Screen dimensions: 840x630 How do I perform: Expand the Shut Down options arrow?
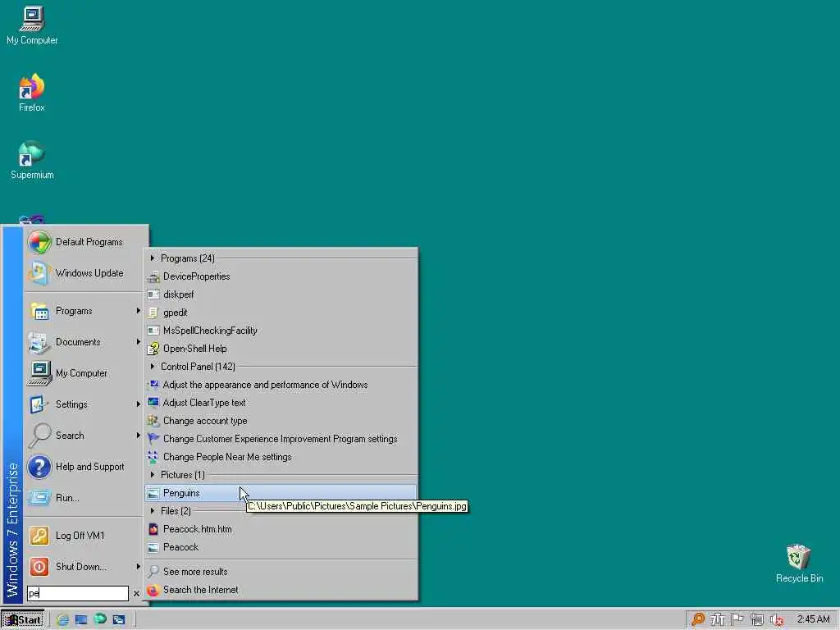(x=138, y=566)
